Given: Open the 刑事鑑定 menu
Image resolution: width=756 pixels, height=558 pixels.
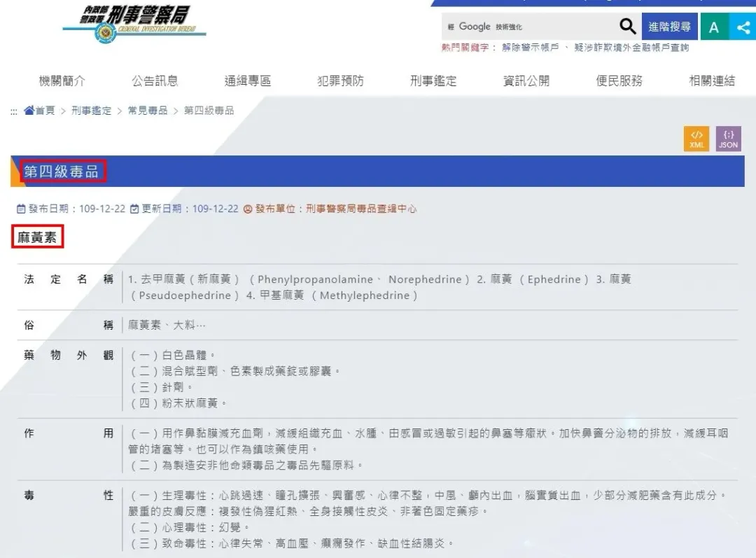Looking at the screenshot, I should tap(433, 81).
